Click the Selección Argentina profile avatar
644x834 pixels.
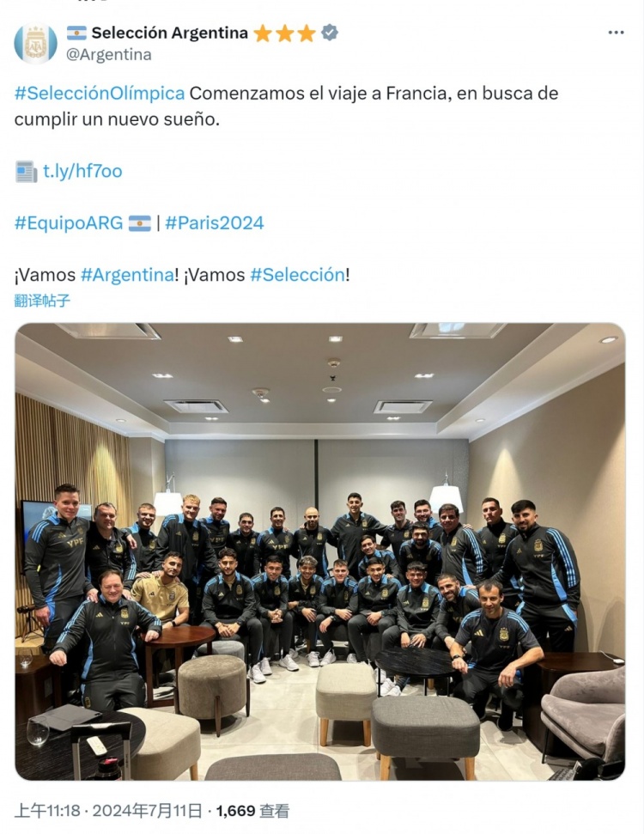click(x=35, y=43)
